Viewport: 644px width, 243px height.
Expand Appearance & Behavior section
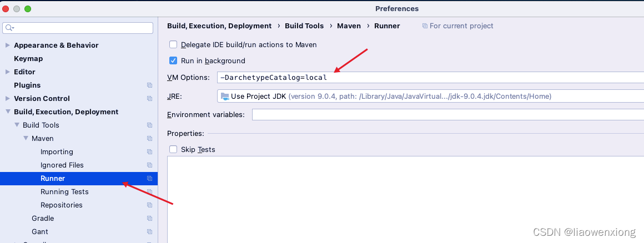(x=7, y=45)
